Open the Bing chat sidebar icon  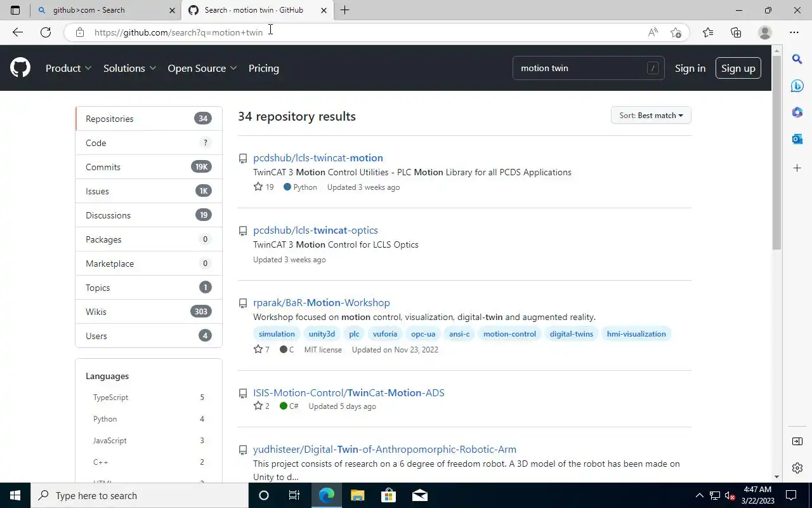click(x=797, y=86)
